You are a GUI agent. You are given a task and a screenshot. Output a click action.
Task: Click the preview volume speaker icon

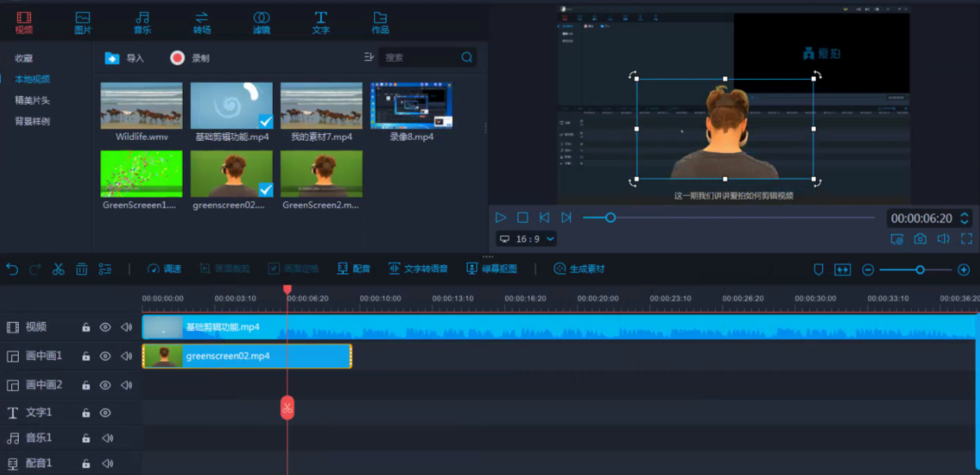943,239
